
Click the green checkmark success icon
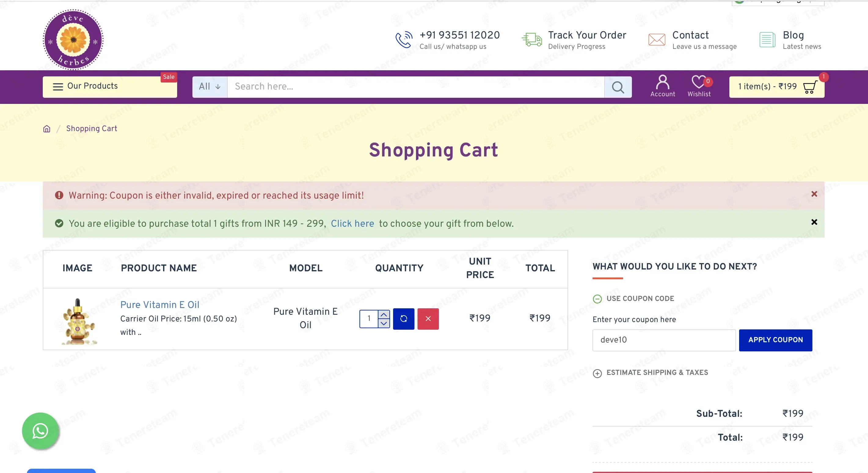point(59,224)
